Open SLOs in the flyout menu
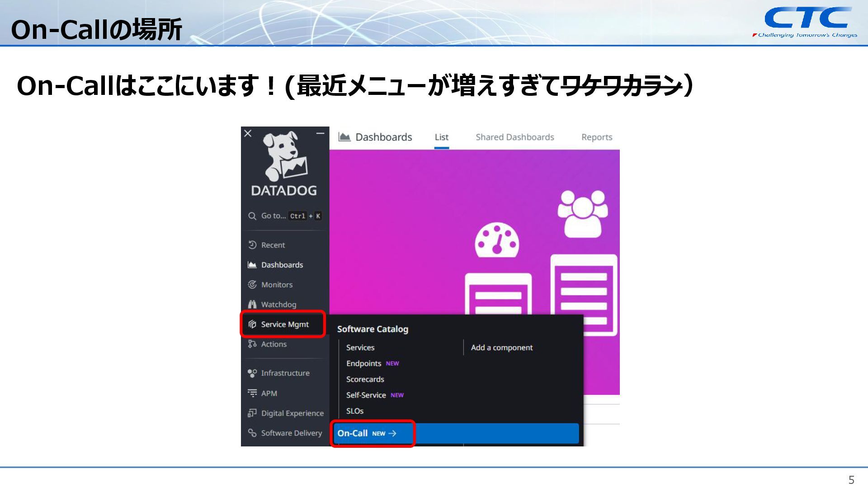Viewport: 868px width, 488px height. (x=355, y=411)
